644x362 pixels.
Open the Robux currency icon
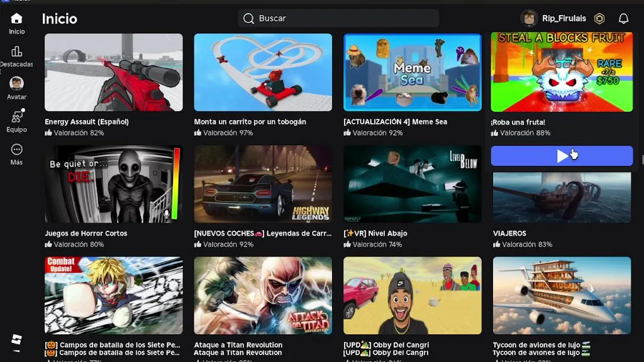click(x=599, y=19)
